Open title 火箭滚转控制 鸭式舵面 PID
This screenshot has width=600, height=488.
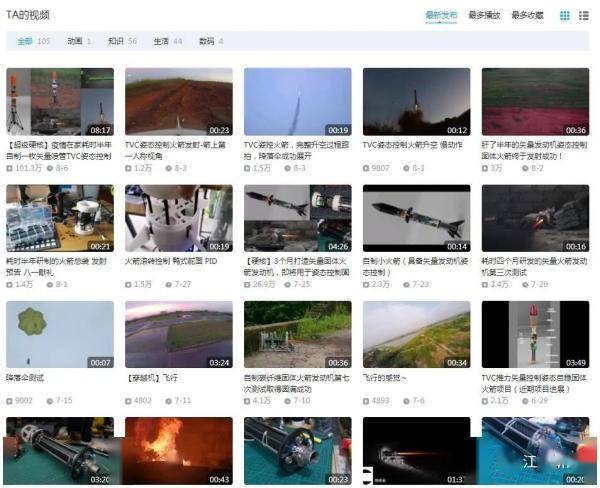tap(171, 261)
